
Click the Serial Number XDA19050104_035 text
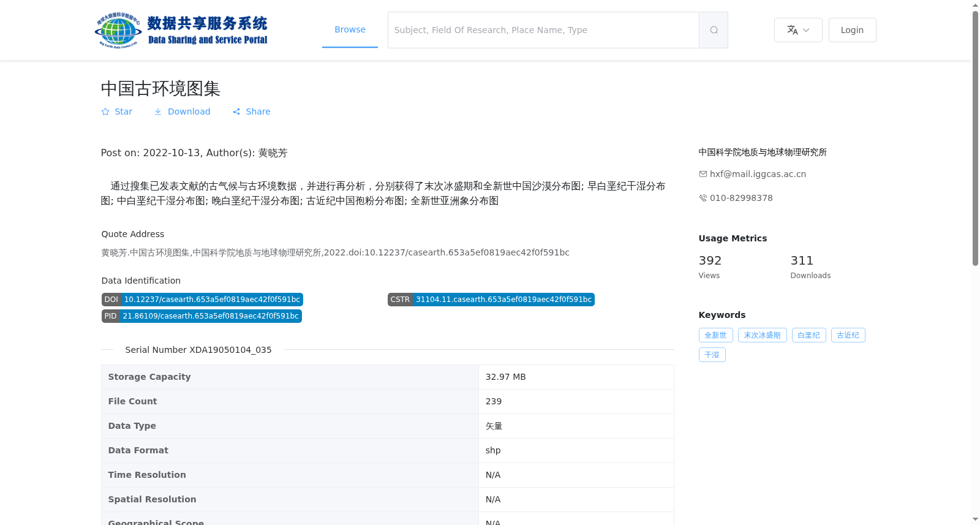(198, 350)
